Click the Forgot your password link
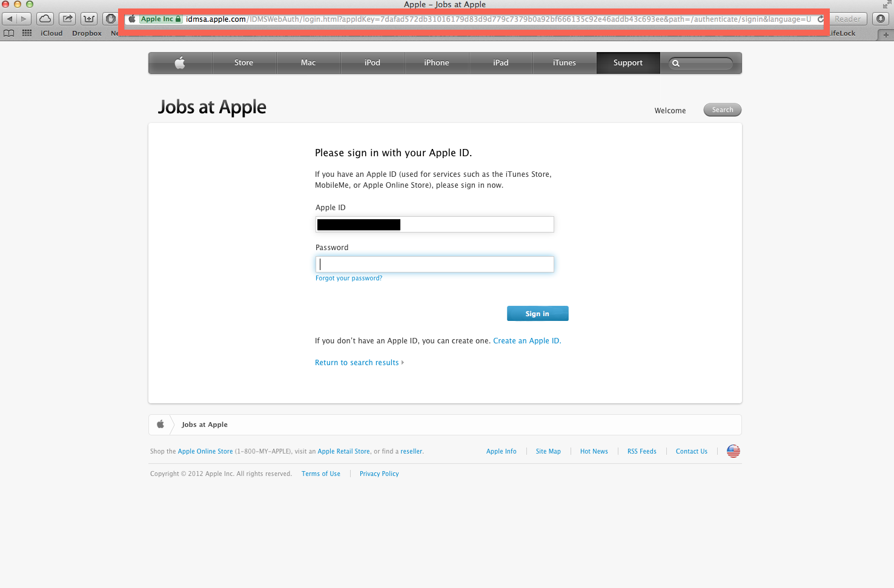 point(349,279)
